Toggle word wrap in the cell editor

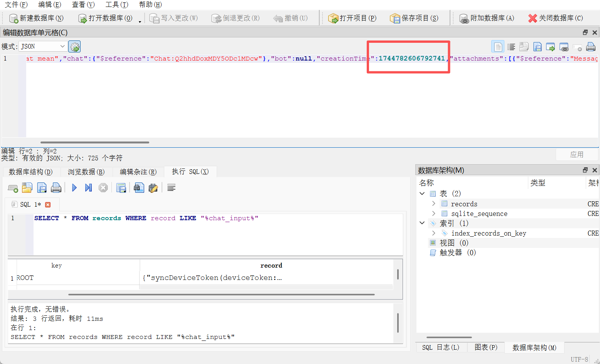(511, 47)
